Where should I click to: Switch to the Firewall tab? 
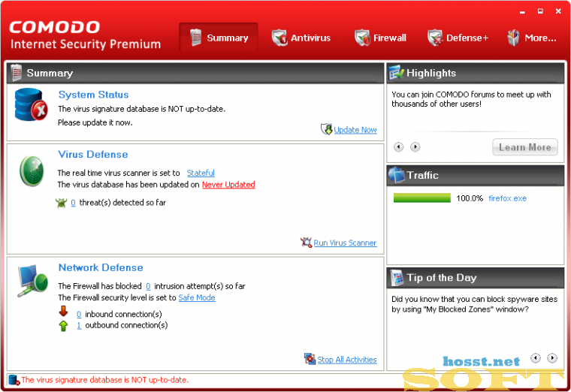click(x=380, y=38)
